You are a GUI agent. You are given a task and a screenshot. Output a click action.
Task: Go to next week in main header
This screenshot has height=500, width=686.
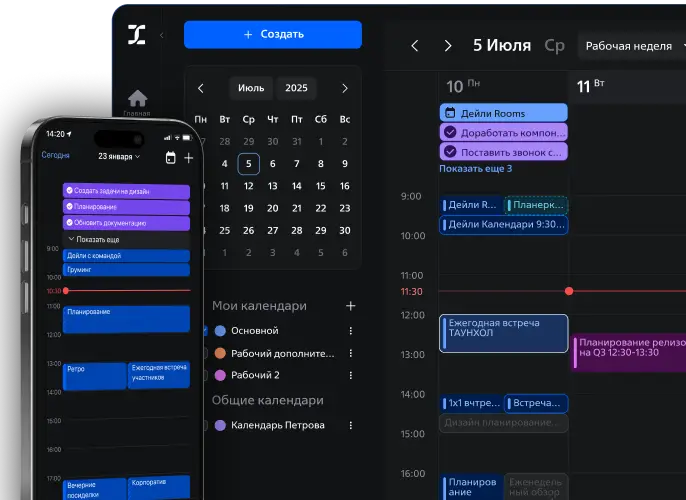pyautogui.click(x=448, y=46)
